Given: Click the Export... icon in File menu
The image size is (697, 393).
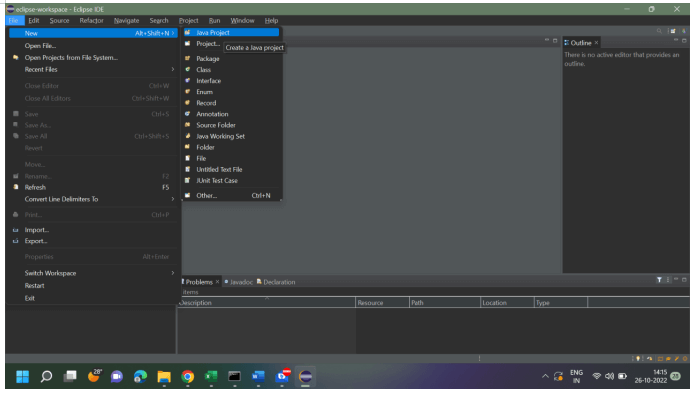Looking at the screenshot, I should (x=16, y=241).
